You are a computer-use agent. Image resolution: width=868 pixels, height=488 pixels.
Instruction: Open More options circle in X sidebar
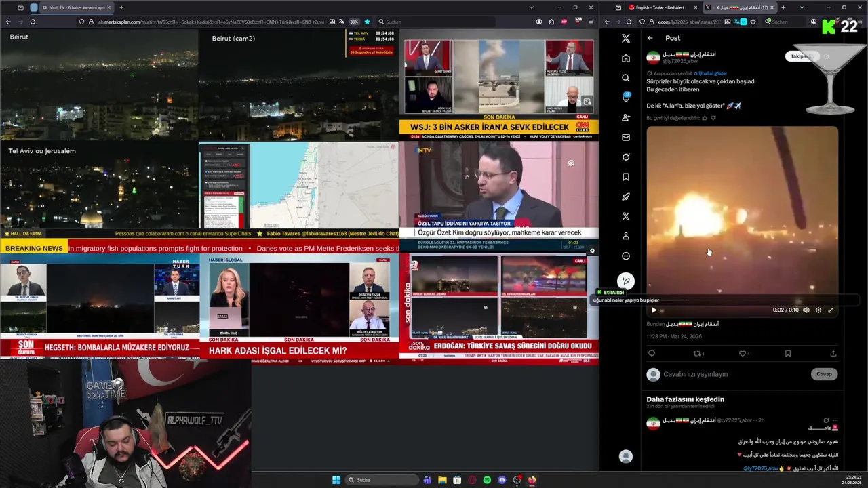626,256
